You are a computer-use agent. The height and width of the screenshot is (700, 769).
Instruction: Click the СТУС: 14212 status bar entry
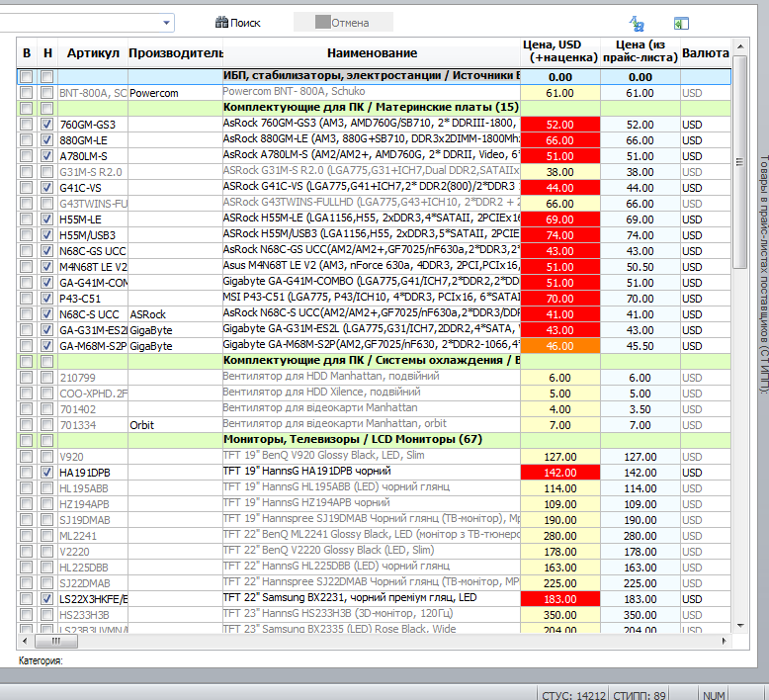point(573,695)
